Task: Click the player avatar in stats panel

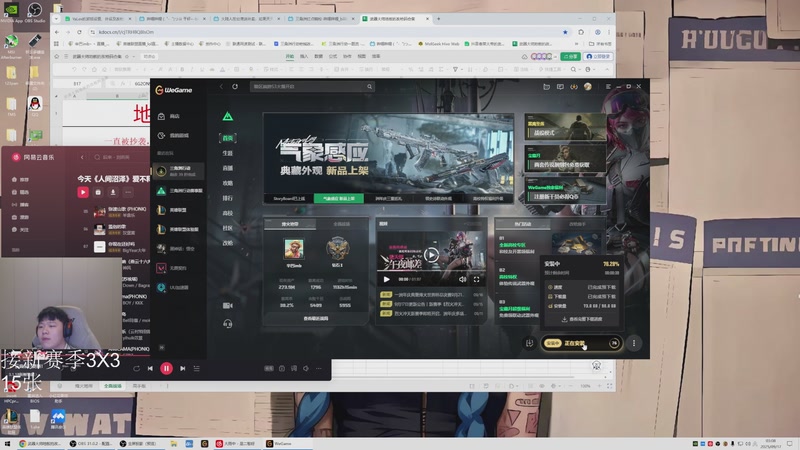Action: click(294, 249)
